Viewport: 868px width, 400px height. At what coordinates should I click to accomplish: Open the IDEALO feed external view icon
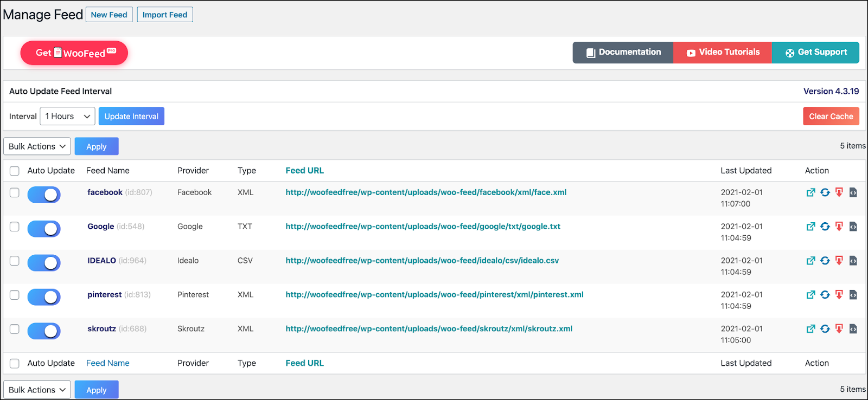click(810, 261)
